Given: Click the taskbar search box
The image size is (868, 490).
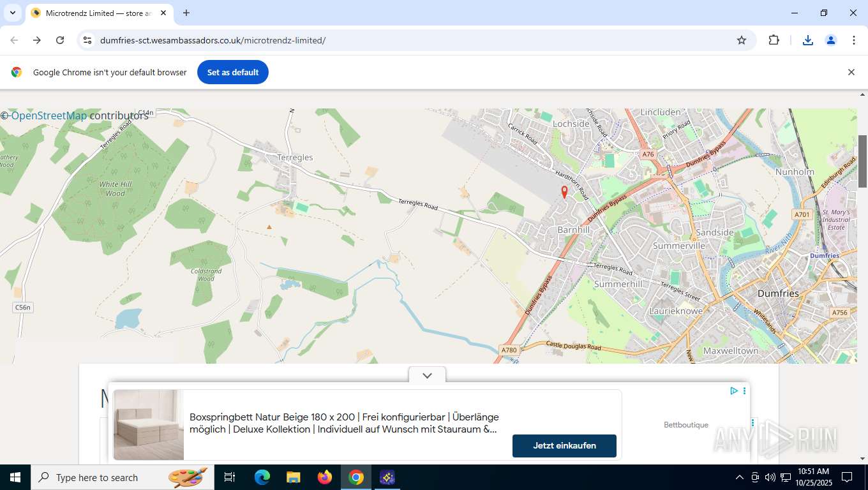Looking at the screenshot, I should click(x=121, y=477).
